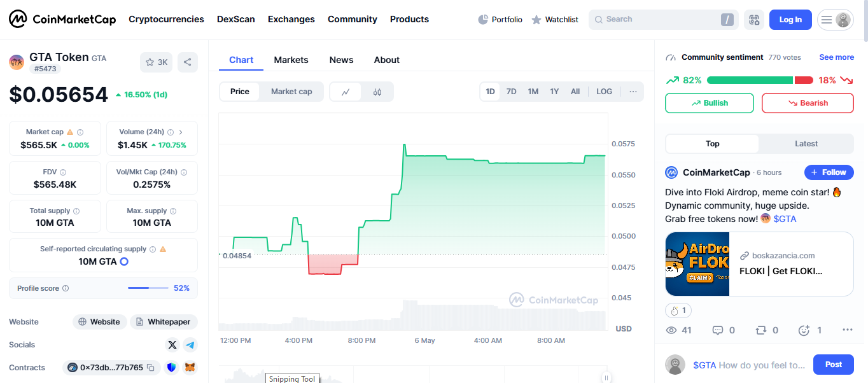This screenshot has width=868, height=383.
Task: Open the Cryptocurrencies menu
Action: pos(166,19)
